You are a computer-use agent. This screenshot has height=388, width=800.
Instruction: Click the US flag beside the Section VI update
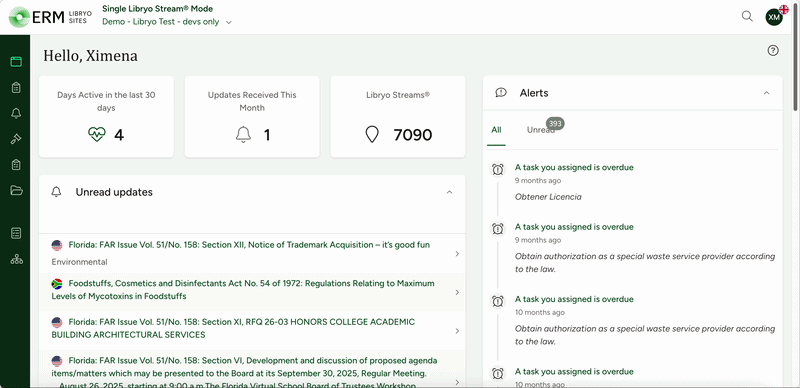click(x=57, y=361)
